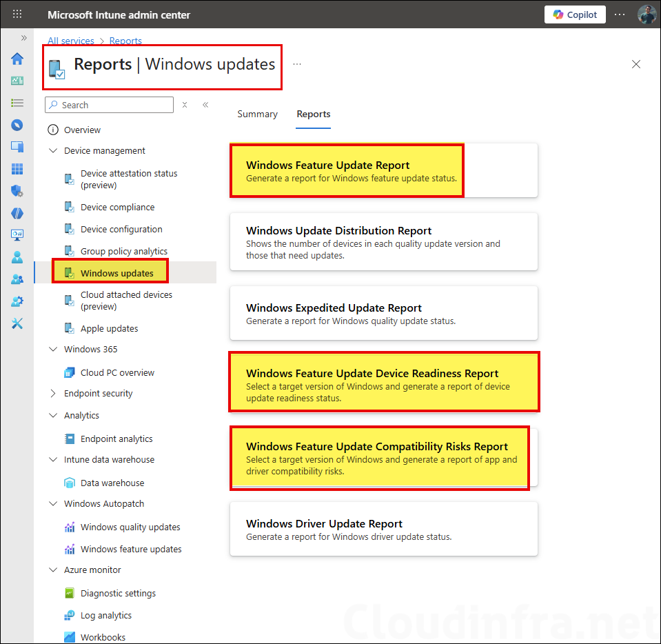The width and height of the screenshot is (661, 644).
Task: Open Devices icon in the left rail
Action: [17, 147]
